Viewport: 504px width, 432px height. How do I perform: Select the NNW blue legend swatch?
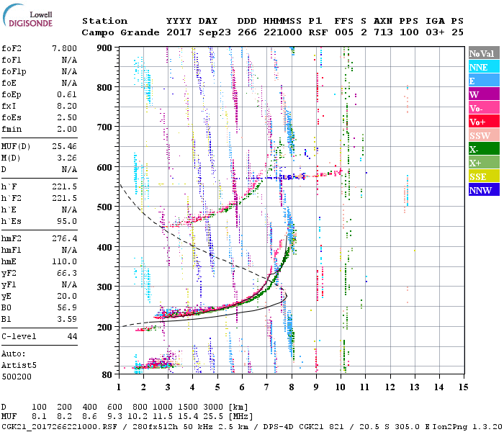[484, 190]
